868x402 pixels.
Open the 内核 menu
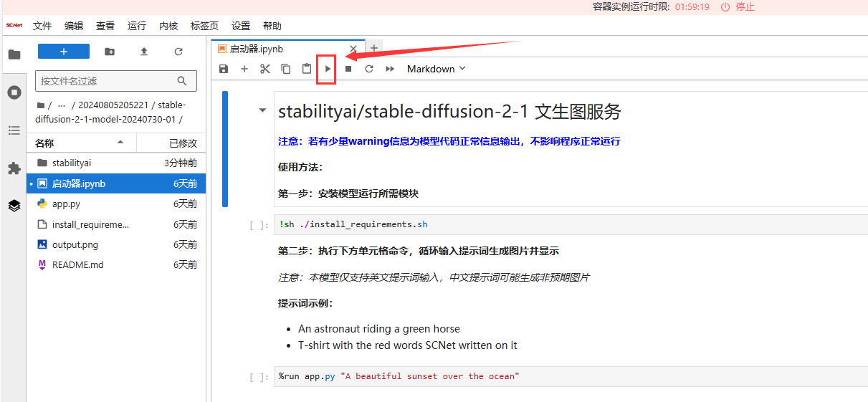168,26
